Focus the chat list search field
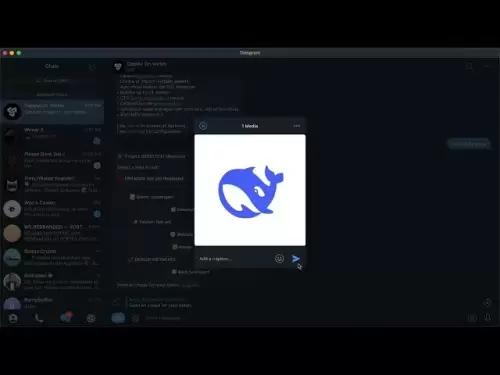Screen dimensions: 500x375 tap(52, 81)
